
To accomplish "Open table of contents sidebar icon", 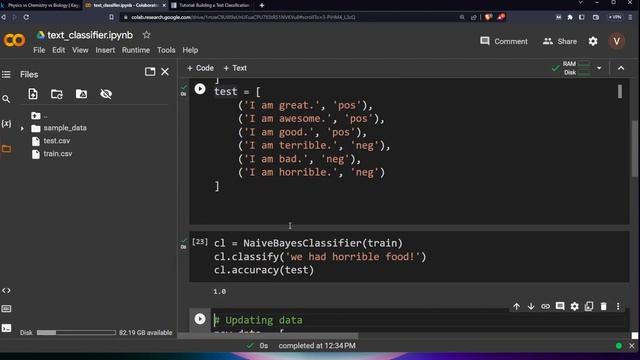I will (6, 74).
